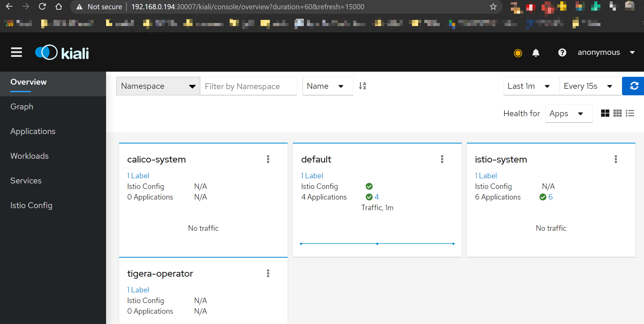Click the Not secure warning icon
The height and width of the screenshot is (324, 644).
pyautogui.click(x=79, y=7)
